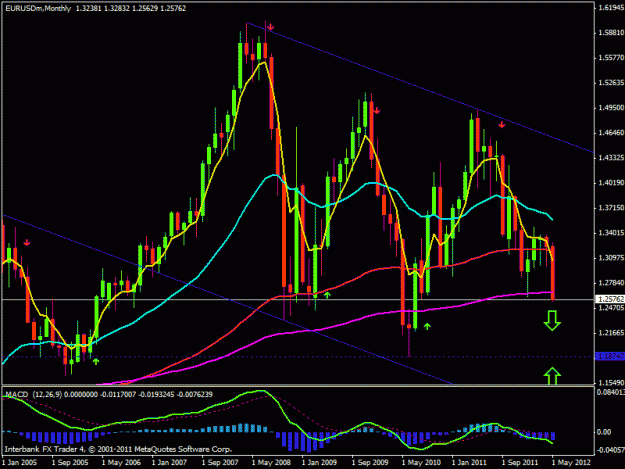The width and height of the screenshot is (625, 469).
Task: Click the 1 May 2006 date label
Action: [121, 462]
